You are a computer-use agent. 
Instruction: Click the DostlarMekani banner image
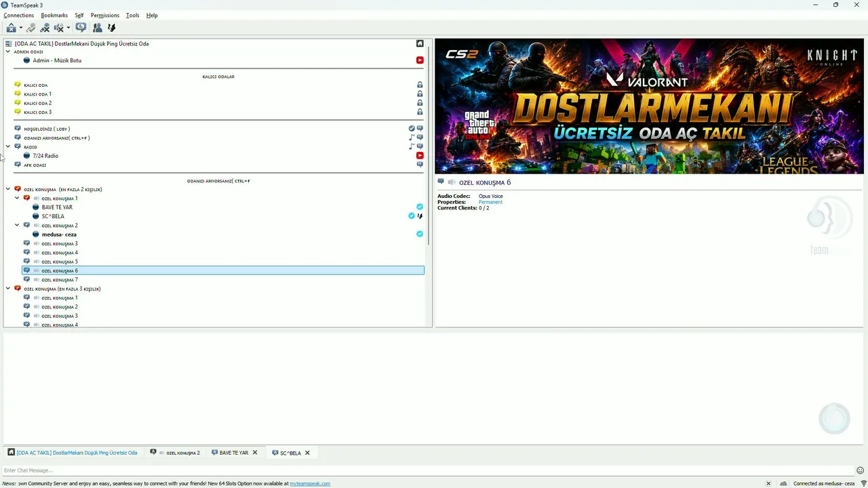point(650,106)
